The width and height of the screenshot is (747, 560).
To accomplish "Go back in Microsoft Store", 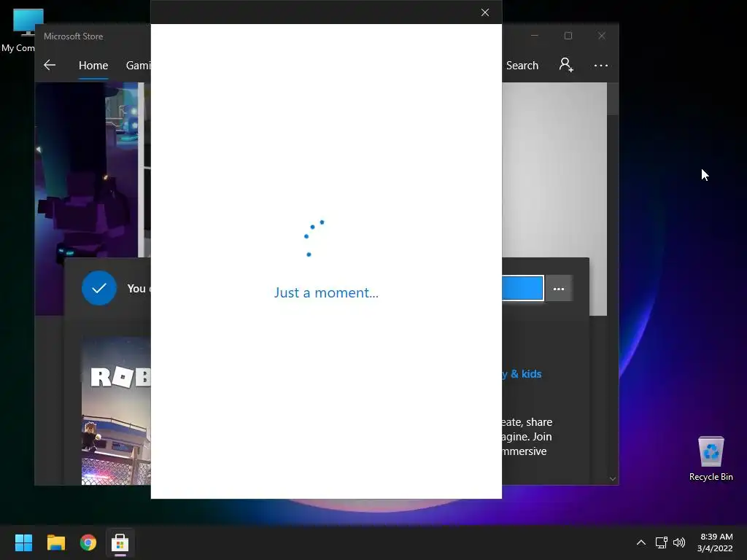I will tap(50, 65).
